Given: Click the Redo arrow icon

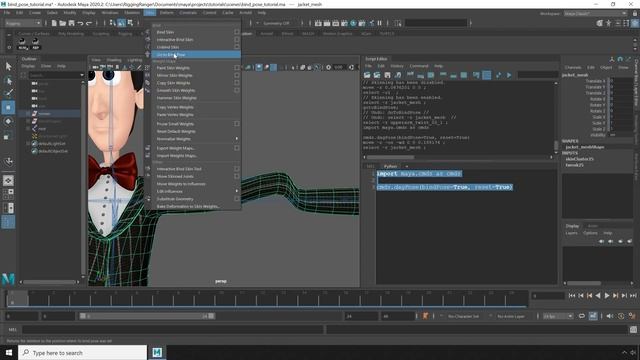Looking at the screenshot, I should point(89,23).
